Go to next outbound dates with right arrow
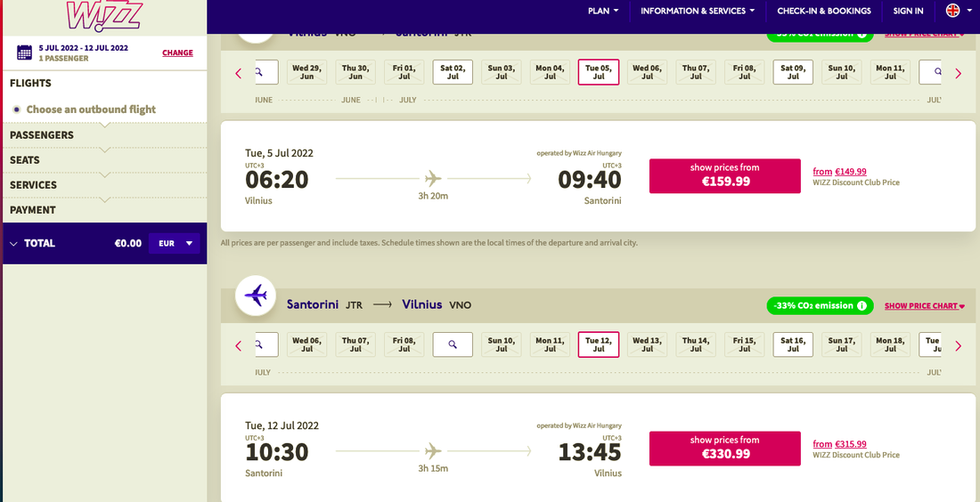Image resolution: width=980 pixels, height=502 pixels. click(958, 73)
